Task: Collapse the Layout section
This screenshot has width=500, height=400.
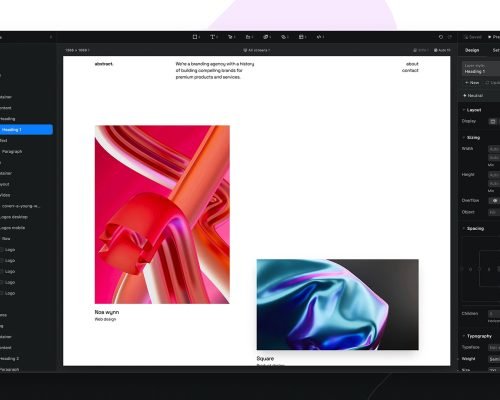Action: coord(472,110)
